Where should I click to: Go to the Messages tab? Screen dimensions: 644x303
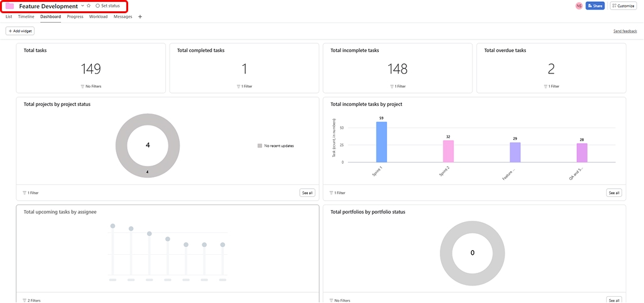click(x=123, y=17)
